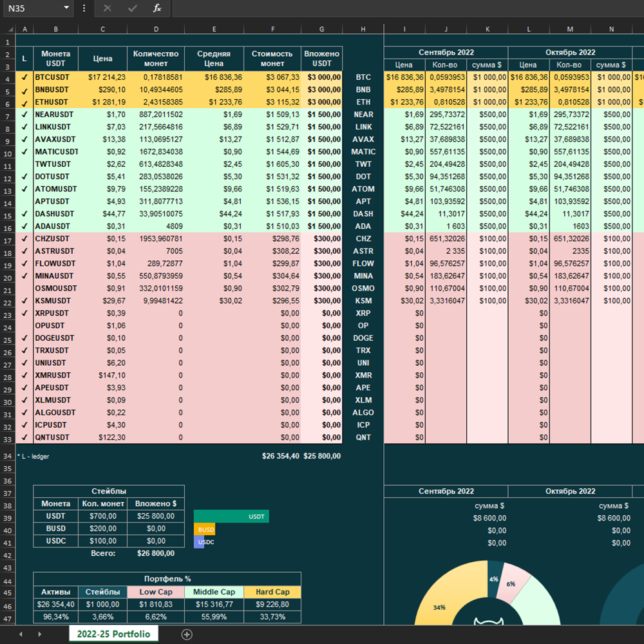Click the next sheet navigation arrow
The width and height of the screenshot is (644, 644).
[x=39, y=634]
